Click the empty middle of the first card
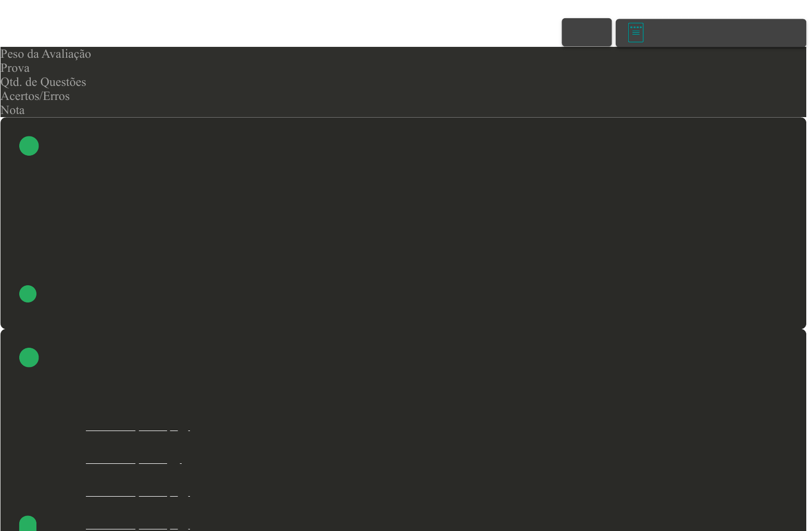This screenshot has width=812, height=531. pyautogui.click(x=403, y=219)
